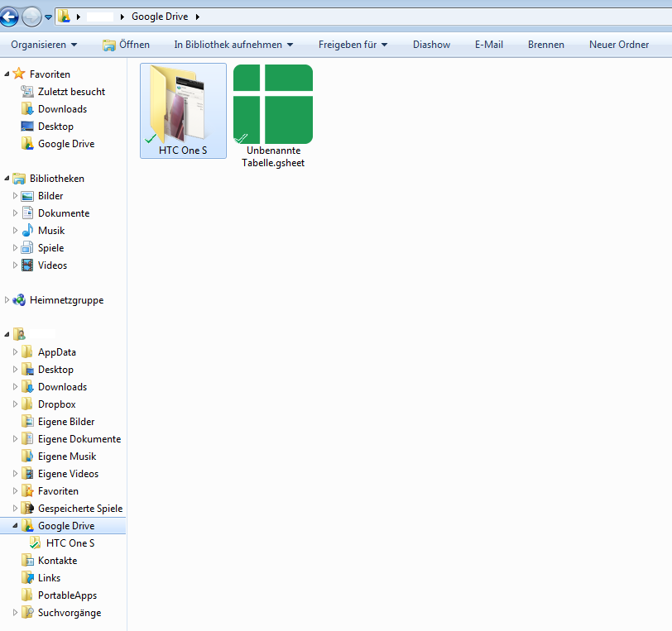Select the HTC One S folder thumbnail
The image size is (672, 631).
pos(183,111)
